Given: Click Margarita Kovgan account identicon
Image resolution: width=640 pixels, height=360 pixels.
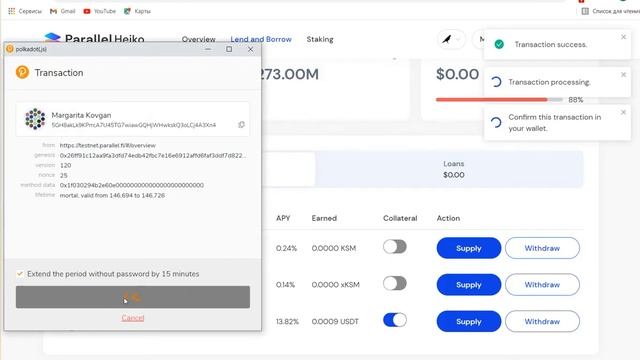Looking at the screenshot, I should click(35, 119).
